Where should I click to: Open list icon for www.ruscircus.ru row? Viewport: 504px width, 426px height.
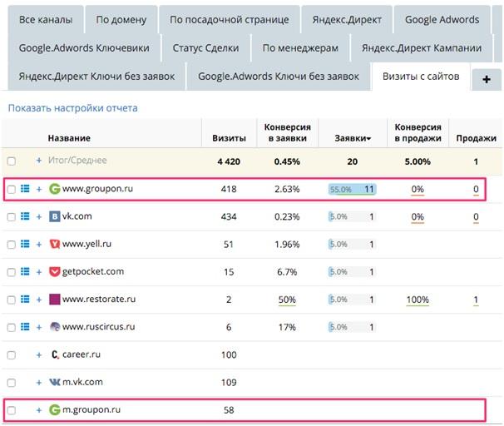click(x=25, y=327)
